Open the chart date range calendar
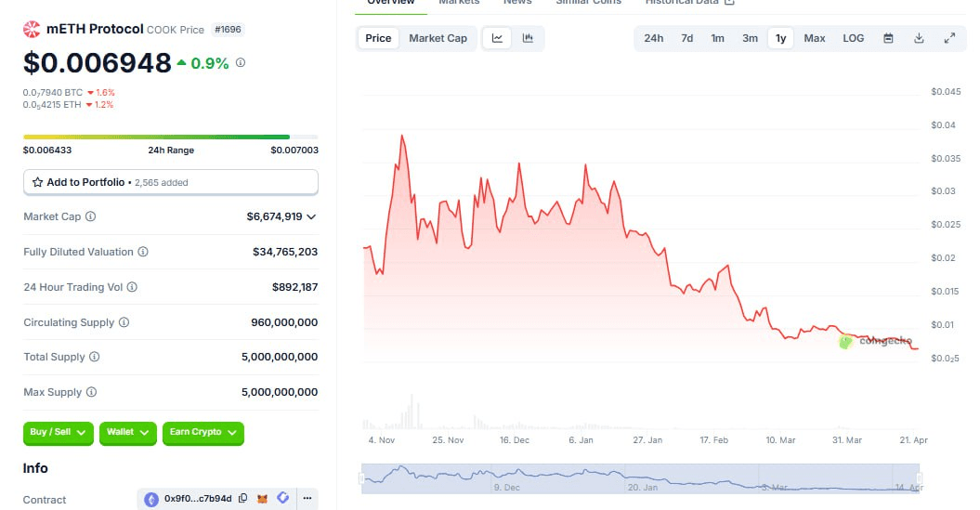This screenshot has height=510, width=980. click(x=888, y=38)
